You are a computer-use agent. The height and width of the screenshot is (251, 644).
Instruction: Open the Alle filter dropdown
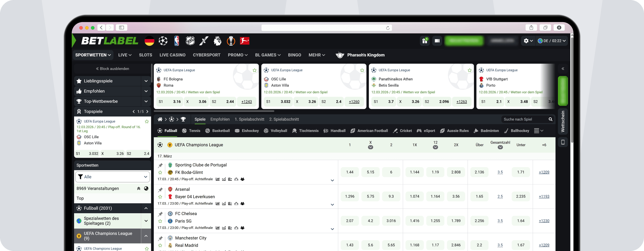click(112, 177)
